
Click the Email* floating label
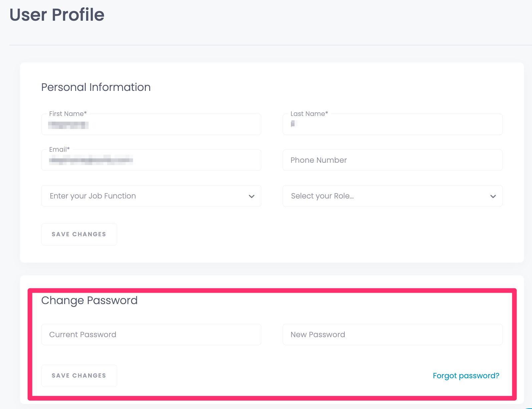(x=59, y=149)
